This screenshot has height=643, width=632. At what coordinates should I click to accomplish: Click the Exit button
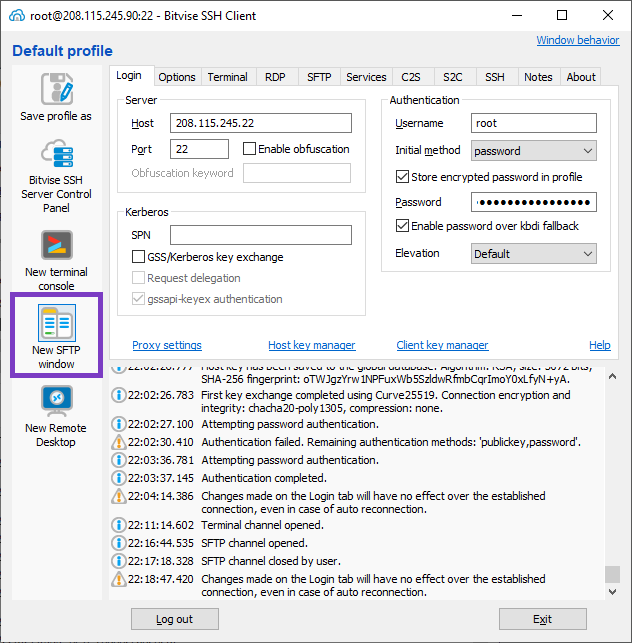(543, 619)
